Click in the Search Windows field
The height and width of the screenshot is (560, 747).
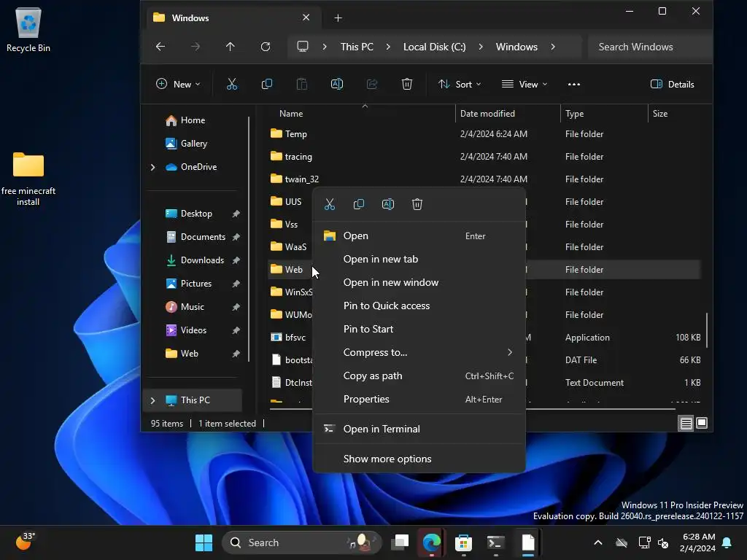(650, 47)
